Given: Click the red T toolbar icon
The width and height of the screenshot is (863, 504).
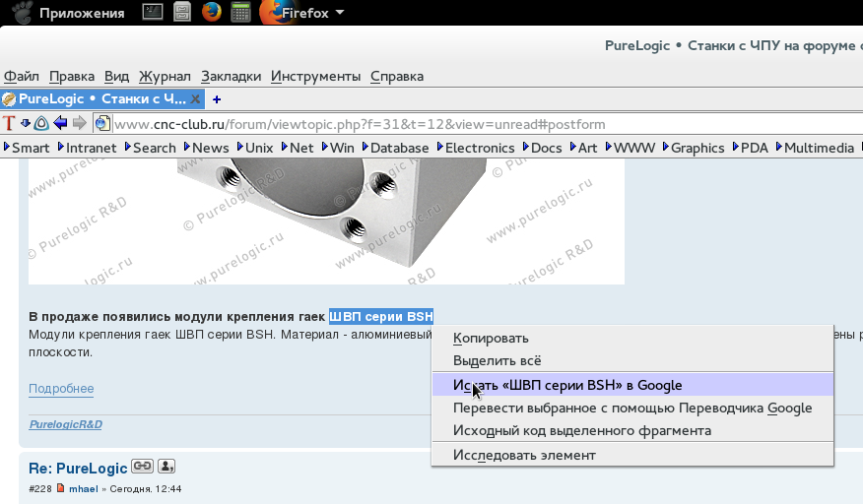Looking at the screenshot, I should click(8, 123).
